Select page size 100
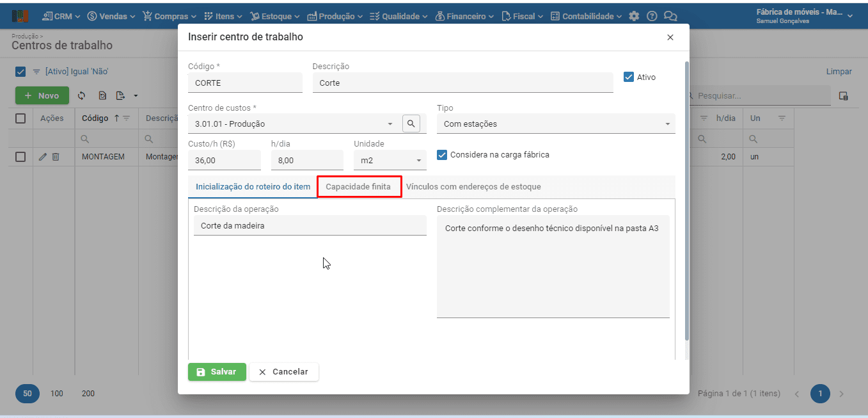The image size is (868, 418). (57, 394)
